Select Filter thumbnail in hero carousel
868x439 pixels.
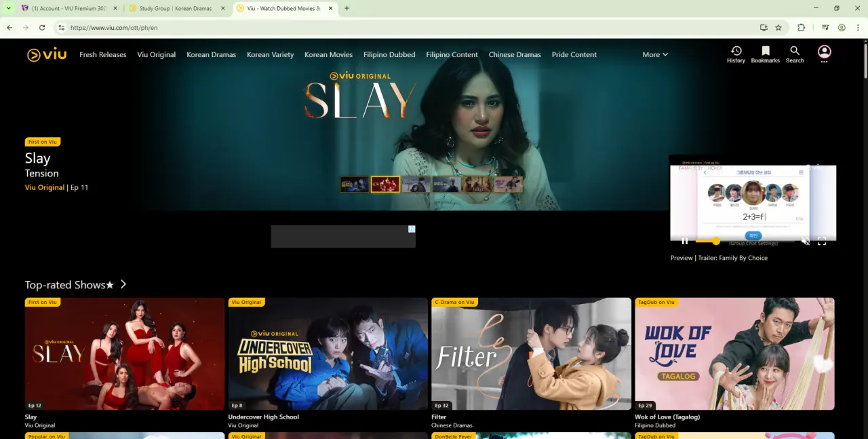[x=477, y=185]
